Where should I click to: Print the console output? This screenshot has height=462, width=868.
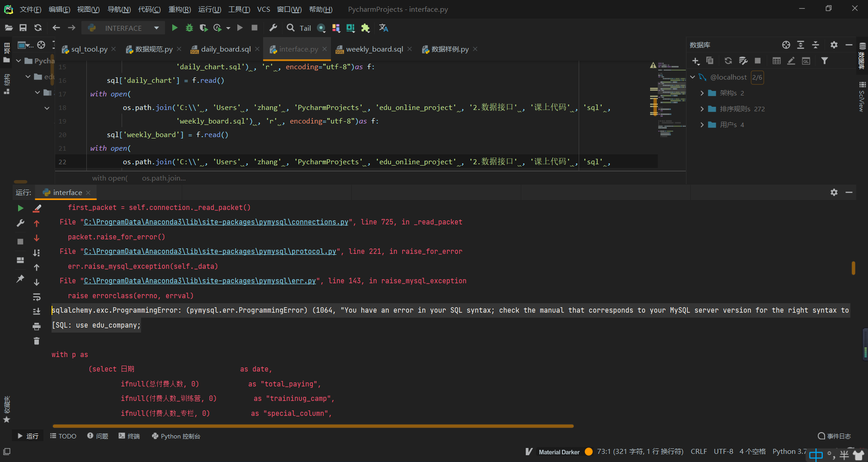pos(37,326)
